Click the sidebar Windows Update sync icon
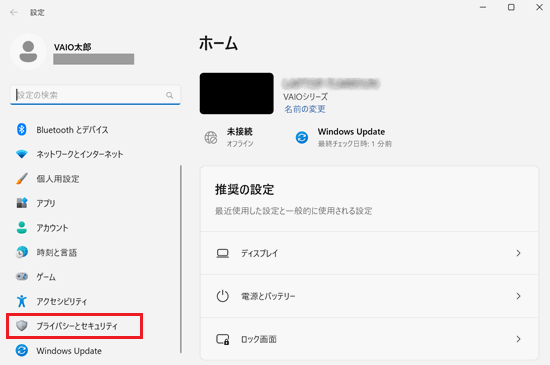Screen dimensions: 550x365 pyautogui.click(x=22, y=350)
